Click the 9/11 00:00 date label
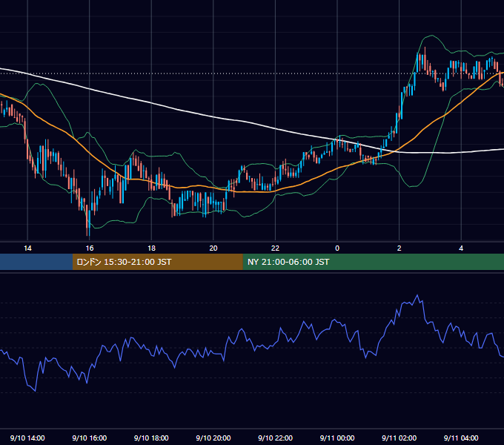This screenshot has width=504, height=445. tap(337, 438)
